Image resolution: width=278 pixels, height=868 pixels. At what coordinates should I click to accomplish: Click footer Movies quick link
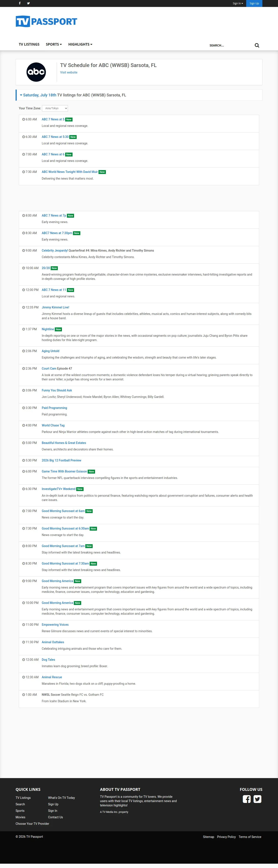(20, 817)
